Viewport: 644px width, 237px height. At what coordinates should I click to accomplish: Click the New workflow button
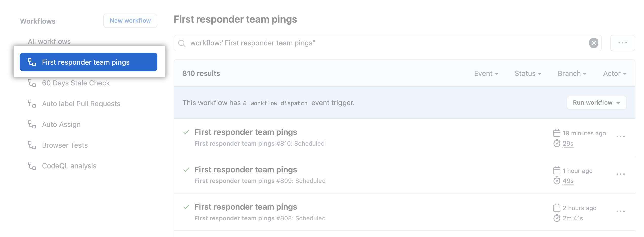(x=130, y=21)
